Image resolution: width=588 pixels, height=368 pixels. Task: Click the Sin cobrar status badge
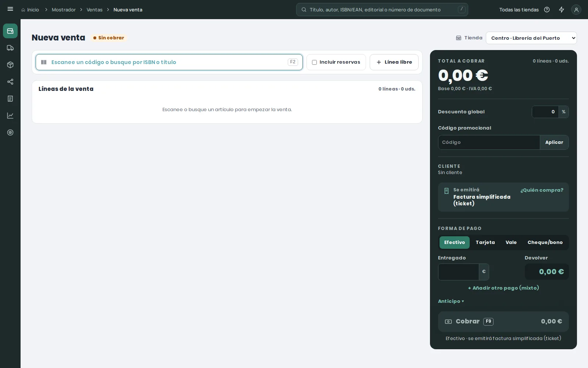click(x=109, y=38)
